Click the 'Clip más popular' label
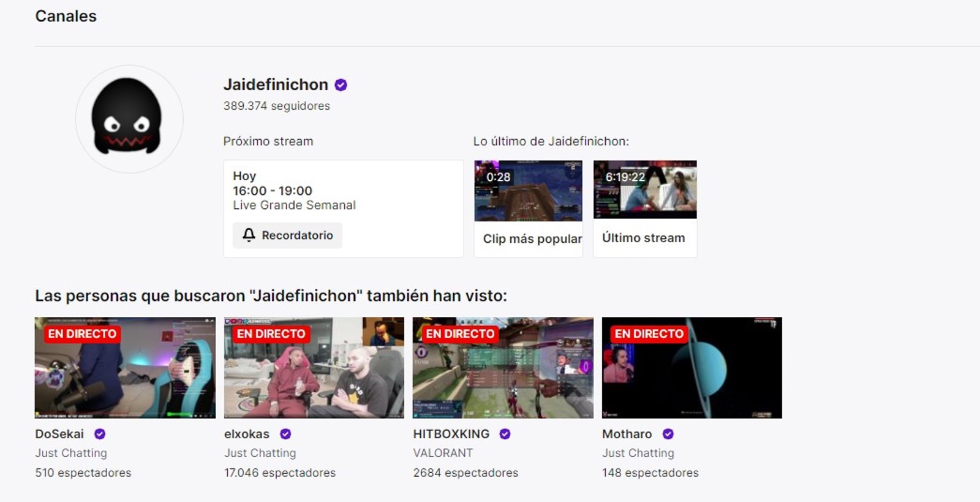Image resolution: width=980 pixels, height=502 pixels. 532,239
